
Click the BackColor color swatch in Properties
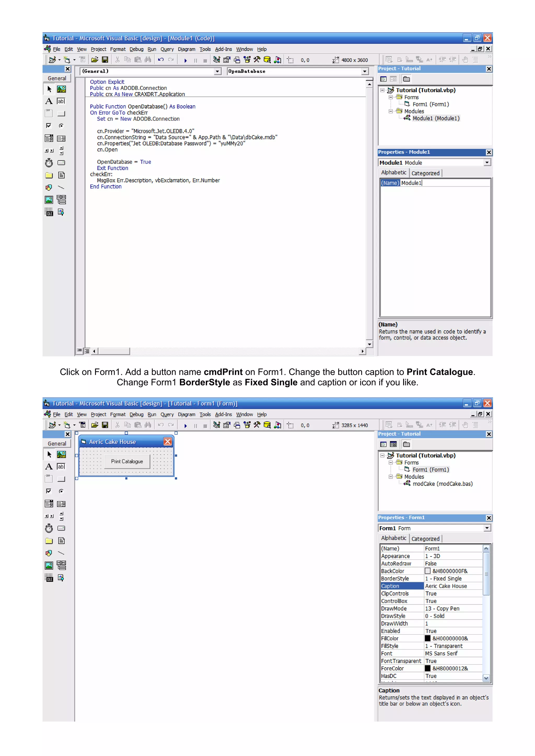(428, 571)
